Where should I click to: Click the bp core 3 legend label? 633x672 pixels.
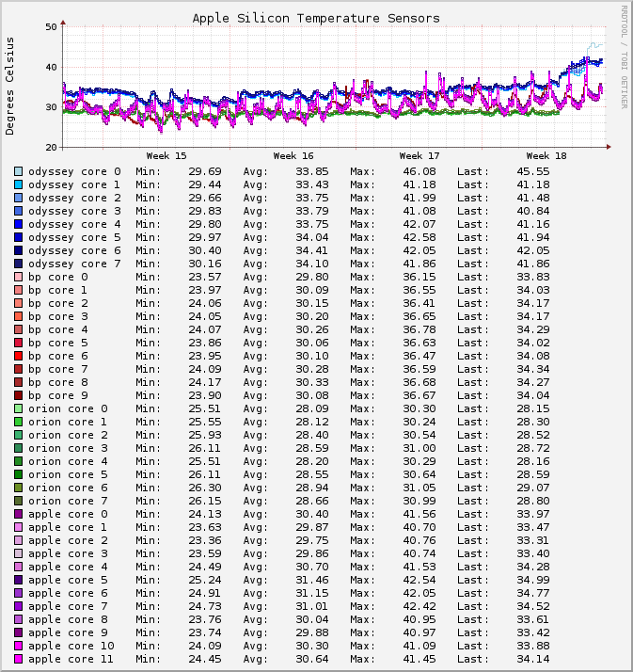pos(58,317)
